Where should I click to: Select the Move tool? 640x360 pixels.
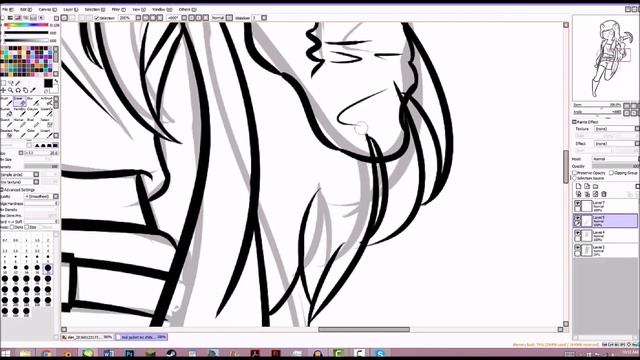(3, 90)
